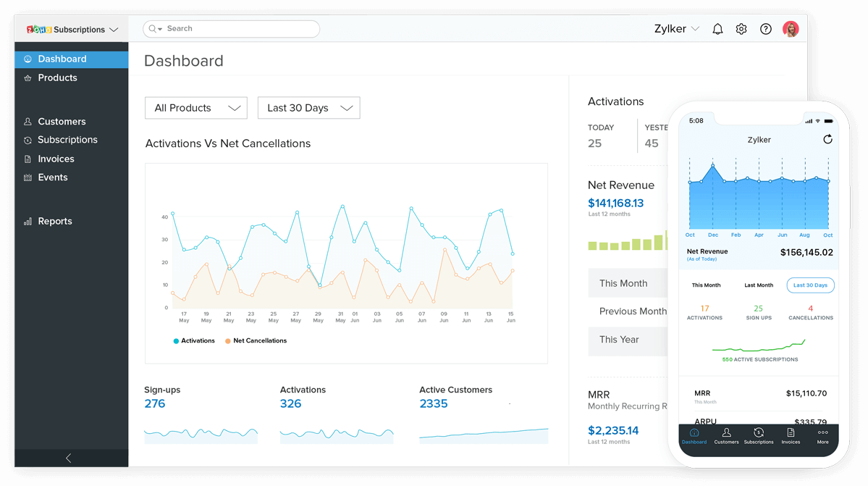Viewport: 868px width, 486px height.
Task: Switch to the This Month tab on the phone
Action: (x=706, y=285)
